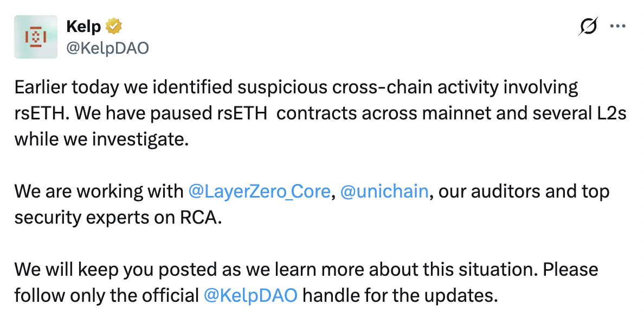
Task: Click the gold verified badge beside Kelp
Action: click(113, 26)
